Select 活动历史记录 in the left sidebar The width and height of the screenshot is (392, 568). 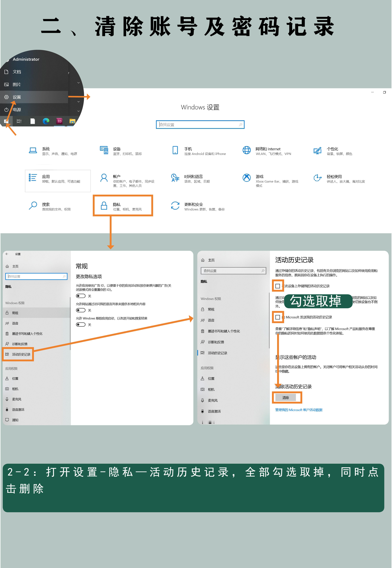[x=18, y=354]
